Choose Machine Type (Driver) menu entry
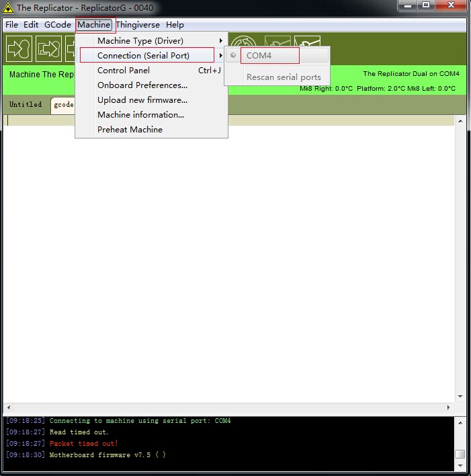This screenshot has height=476, width=471. coord(151,41)
